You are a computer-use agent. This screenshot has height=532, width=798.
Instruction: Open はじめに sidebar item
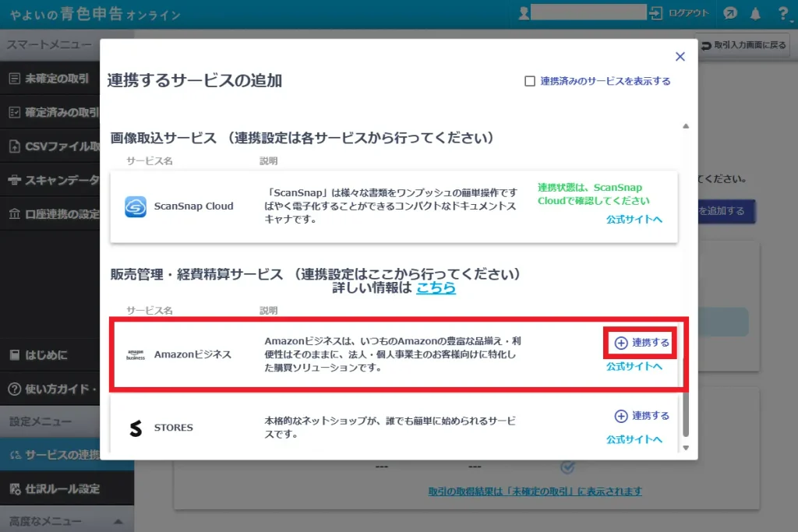tap(50, 355)
